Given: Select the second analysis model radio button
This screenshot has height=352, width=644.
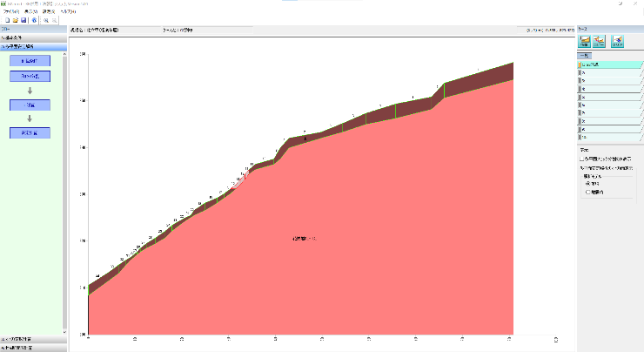Looking at the screenshot, I should tap(588, 192).
